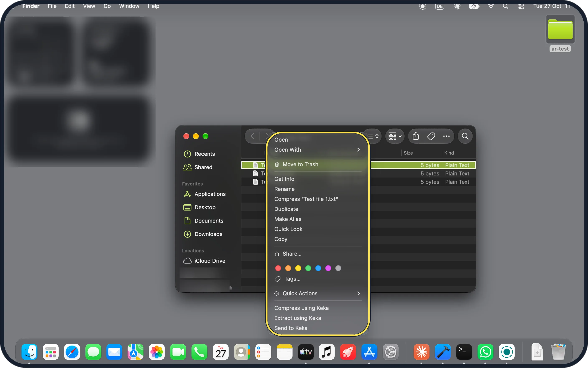Open Trash in the Dock
Viewport: 588px width, 368px height.
pos(558,352)
